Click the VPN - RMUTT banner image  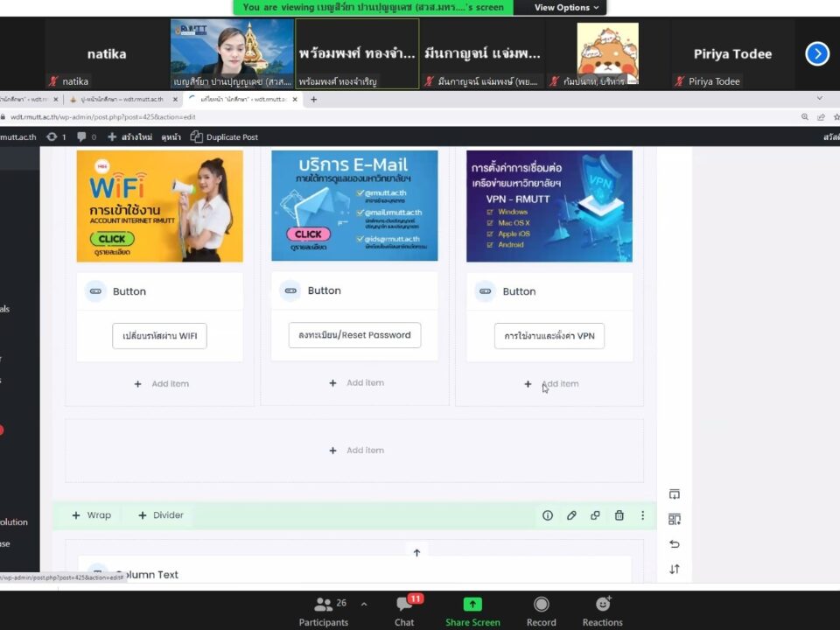549,206
